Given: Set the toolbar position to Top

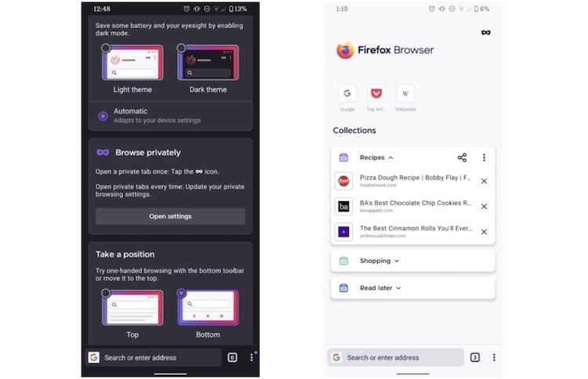Looking at the screenshot, I should point(106,293).
